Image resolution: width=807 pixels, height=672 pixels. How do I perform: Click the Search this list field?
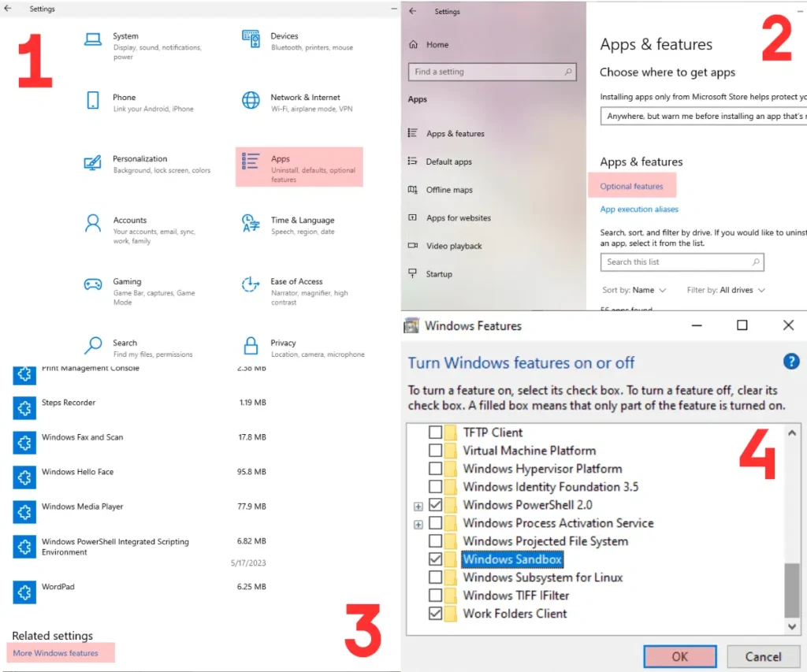point(682,262)
